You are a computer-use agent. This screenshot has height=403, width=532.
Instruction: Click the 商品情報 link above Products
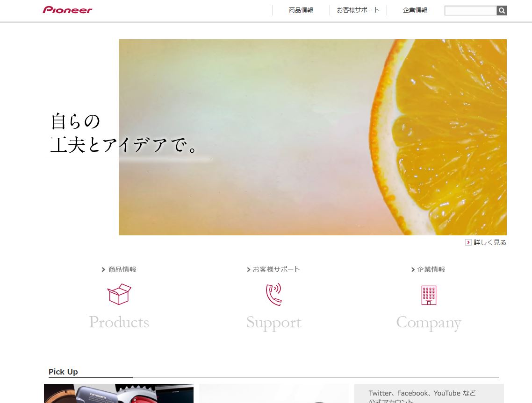click(x=122, y=269)
